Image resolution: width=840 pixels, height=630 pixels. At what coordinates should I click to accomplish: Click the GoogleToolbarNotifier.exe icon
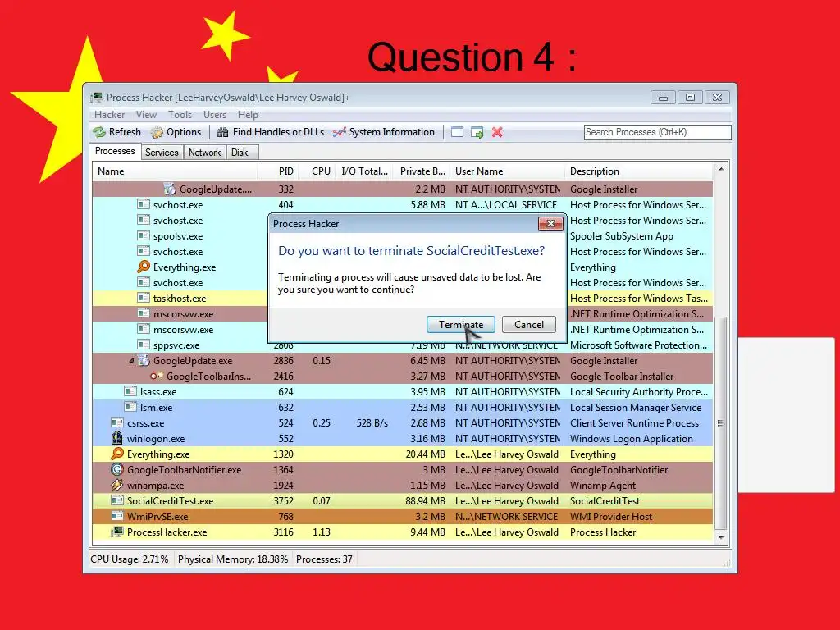click(x=116, y=469)
